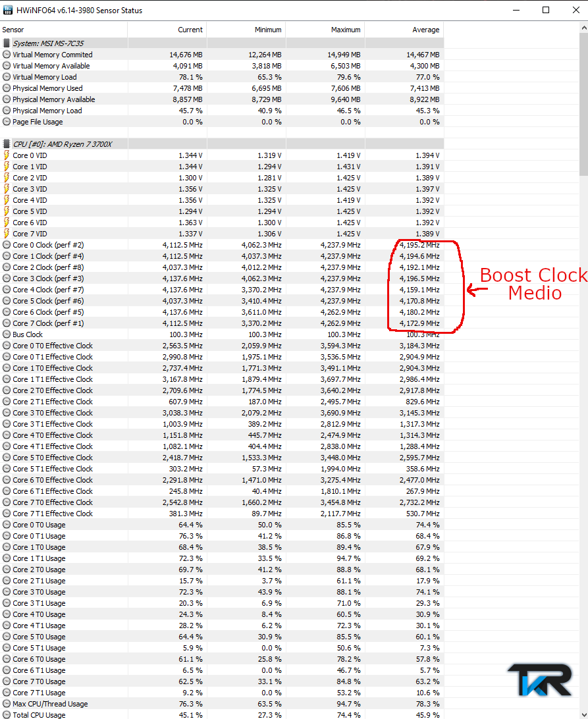This screenshot has height=719, width=588.
Task: Click the 3,184.3 MHz average Core 0 T0 Effective Clock
Action: point(419,346)
